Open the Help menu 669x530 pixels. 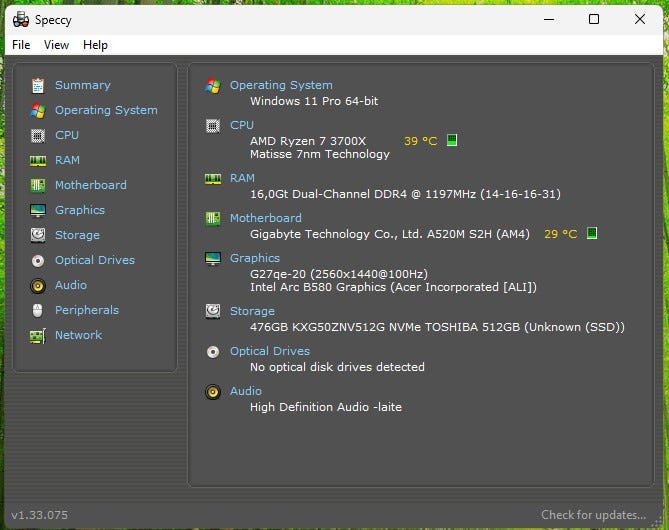tap(95, 45)
